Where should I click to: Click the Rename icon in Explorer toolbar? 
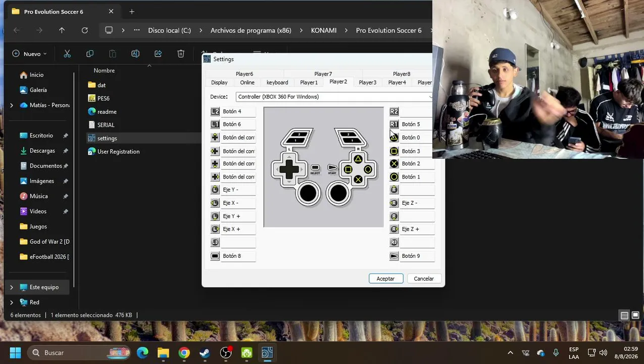pyautogui.click(x=135, y=54)
